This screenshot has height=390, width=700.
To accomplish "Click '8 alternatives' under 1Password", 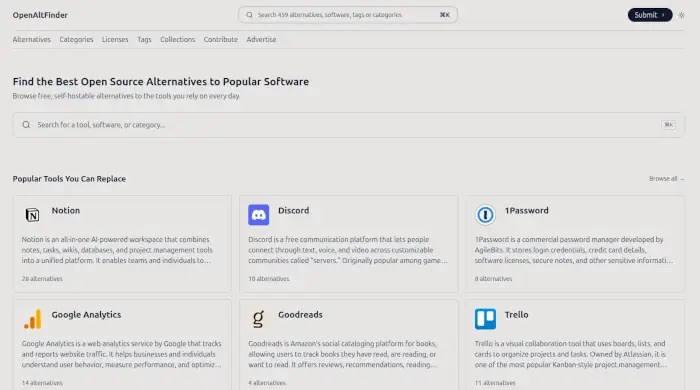I will tap(493, 278).
